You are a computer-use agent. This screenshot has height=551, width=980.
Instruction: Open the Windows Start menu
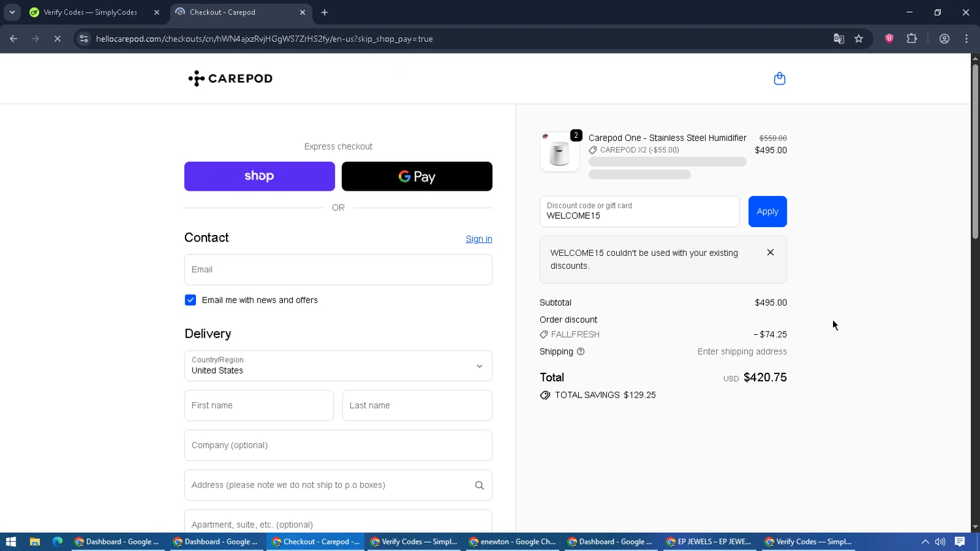coord(10,542)
